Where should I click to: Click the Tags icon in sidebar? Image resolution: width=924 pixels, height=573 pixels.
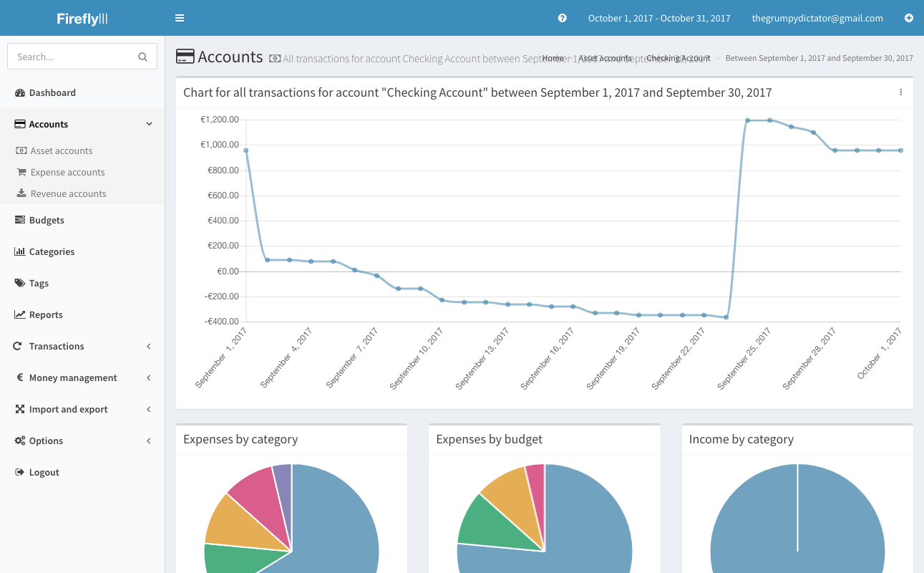tap(20, 283)
